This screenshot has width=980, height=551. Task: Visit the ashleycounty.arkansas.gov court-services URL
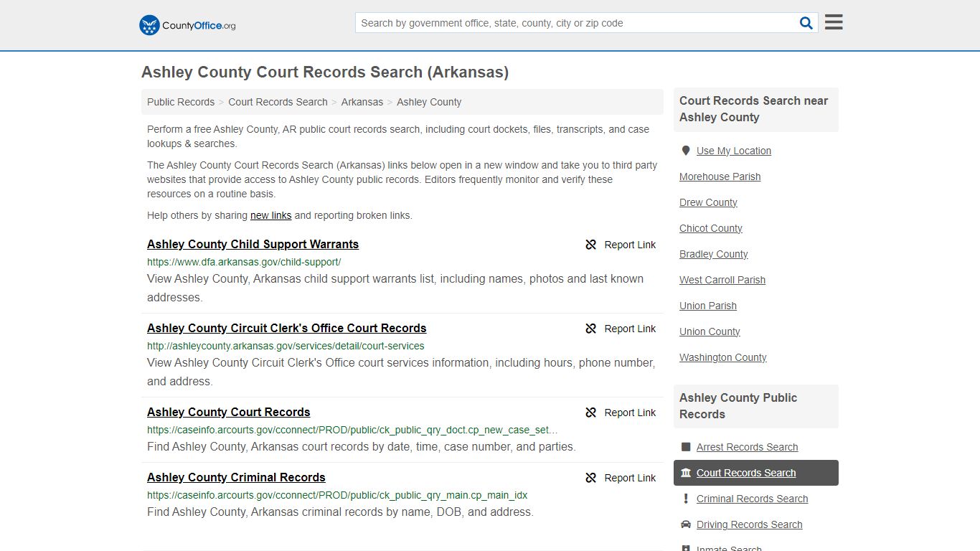286,346
